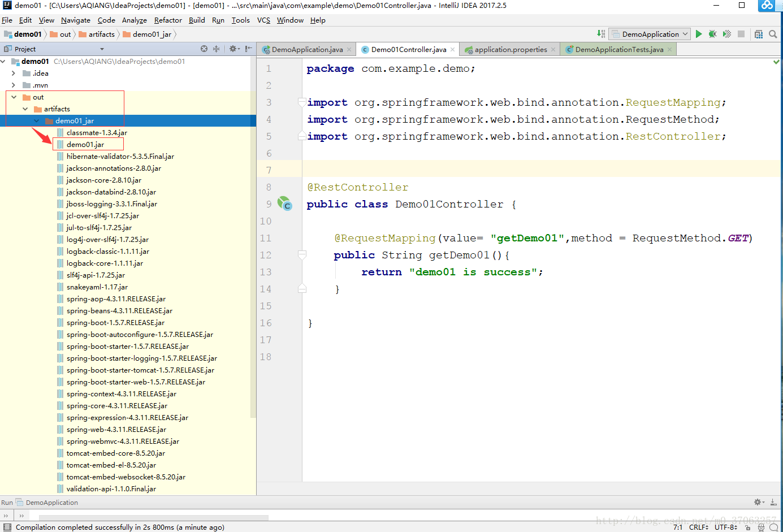Start debugging with the bug icon
783x532 pixels.
tap(712, 34)
